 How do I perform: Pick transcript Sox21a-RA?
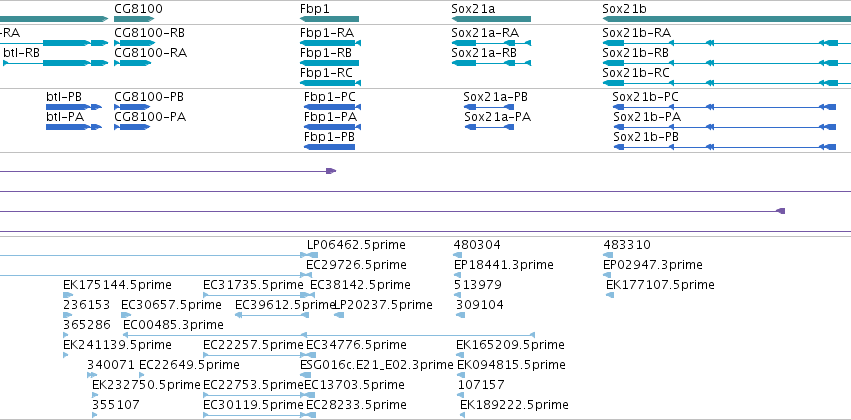click(485, 33)
